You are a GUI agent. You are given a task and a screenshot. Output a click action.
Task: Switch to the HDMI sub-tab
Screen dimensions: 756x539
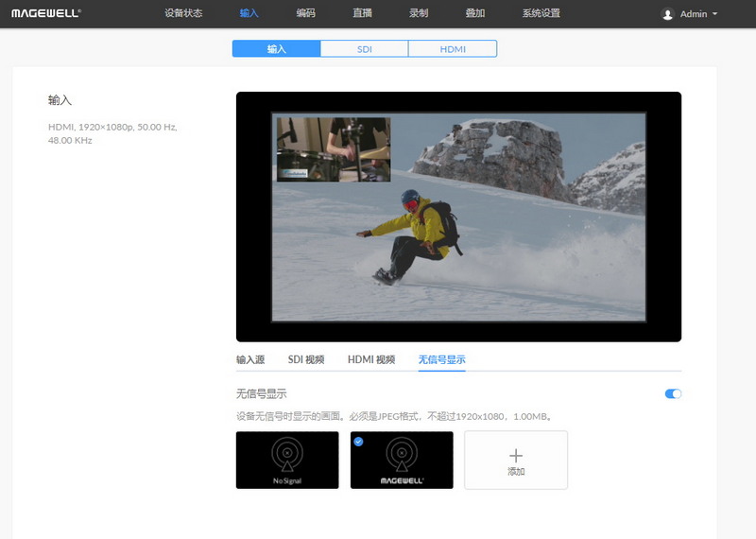pos(453,49)
